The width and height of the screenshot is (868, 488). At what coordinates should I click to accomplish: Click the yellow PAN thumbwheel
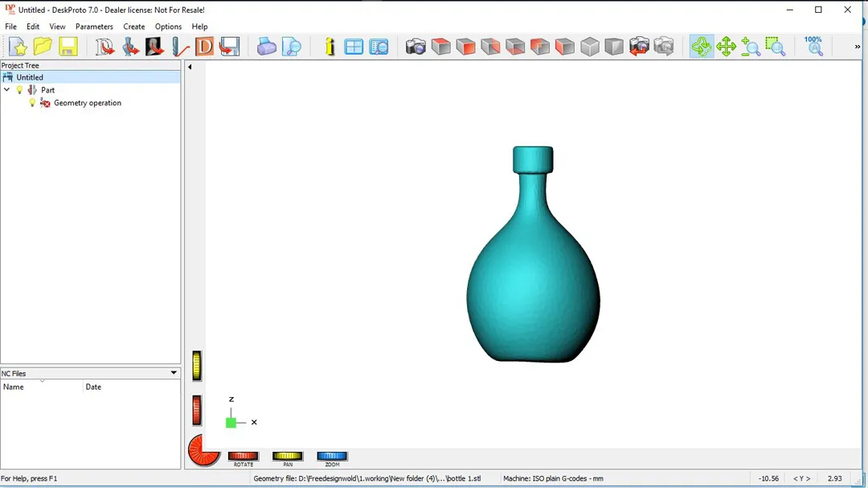coord(287,456)
